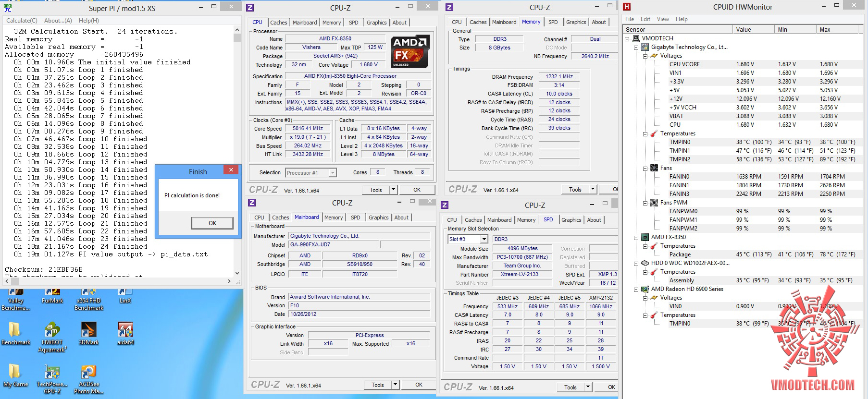Open the Processor #1 selection dropdown
The image size is (868, 399).
[x=333, y=173]
